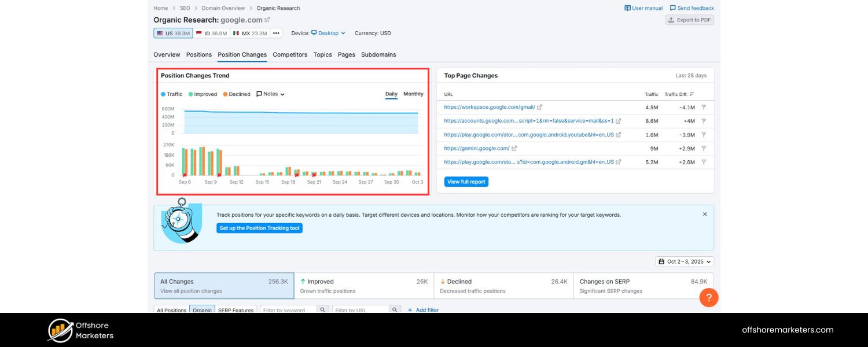The image size is (868, 347).
Task: Toggle the Traffic legend series
Action: point(171,94)
